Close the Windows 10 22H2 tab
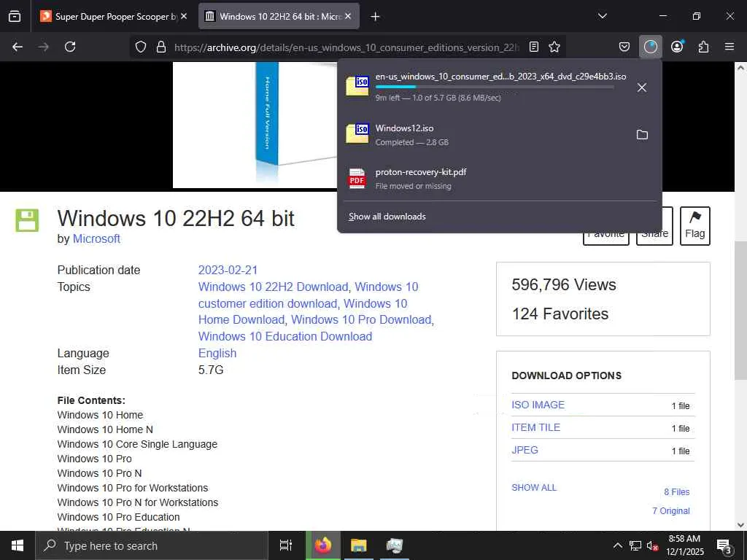This screenshot has width=747, height=560. [348, 16]
